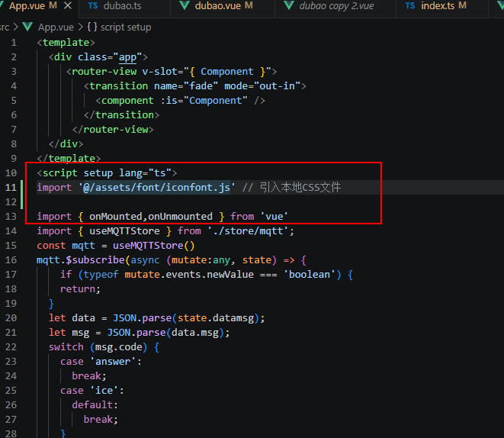Click the underlined "app" class value
The image size is (504, 438).
(x=127, y=57)
